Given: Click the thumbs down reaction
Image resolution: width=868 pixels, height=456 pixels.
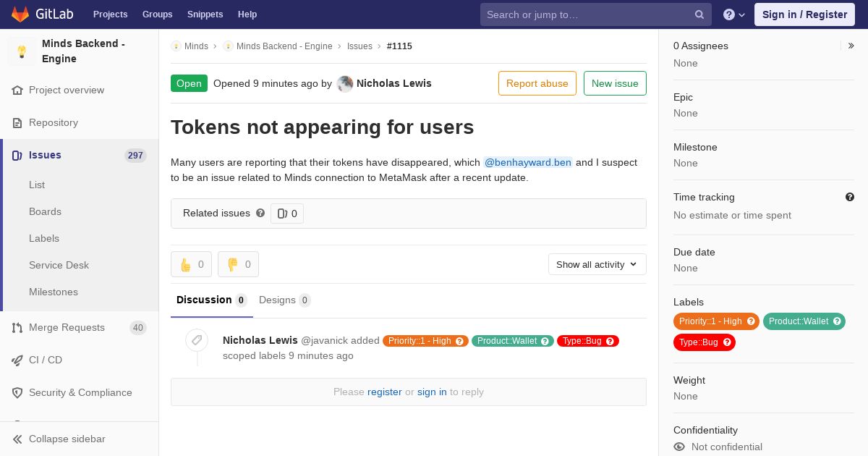Looking at the screenshot, I should pos(238,264).
